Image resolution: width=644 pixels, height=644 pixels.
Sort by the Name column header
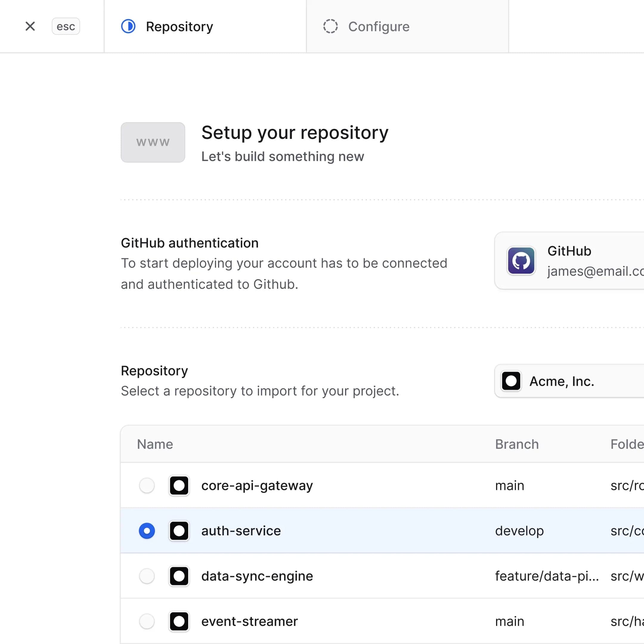click(155, 444)
